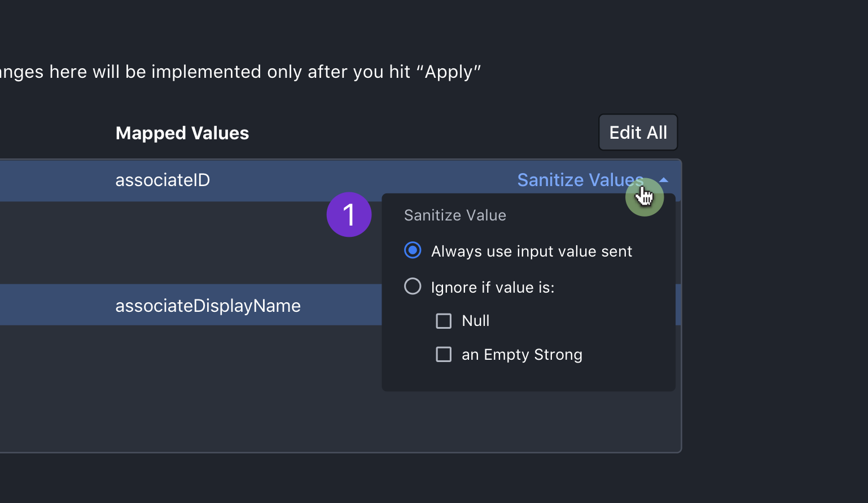Click the Sanitize Value popup heading

pos(455,215)
